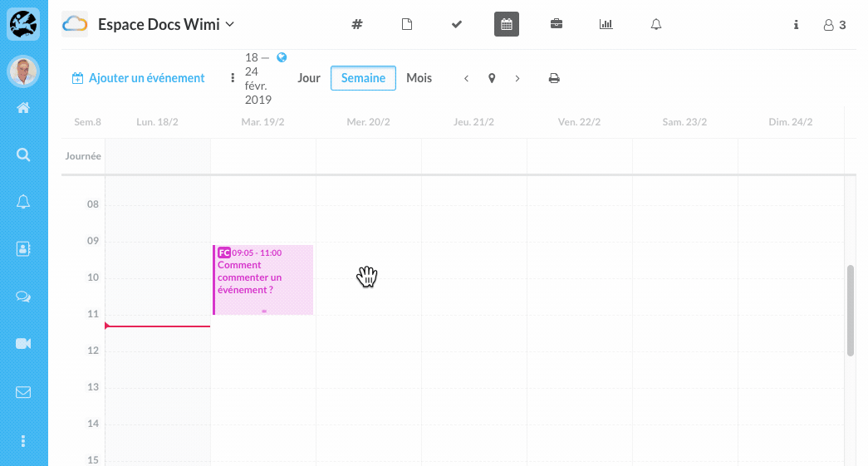
Task: Switch calendar to Jour view
Action: click(309, 78)
